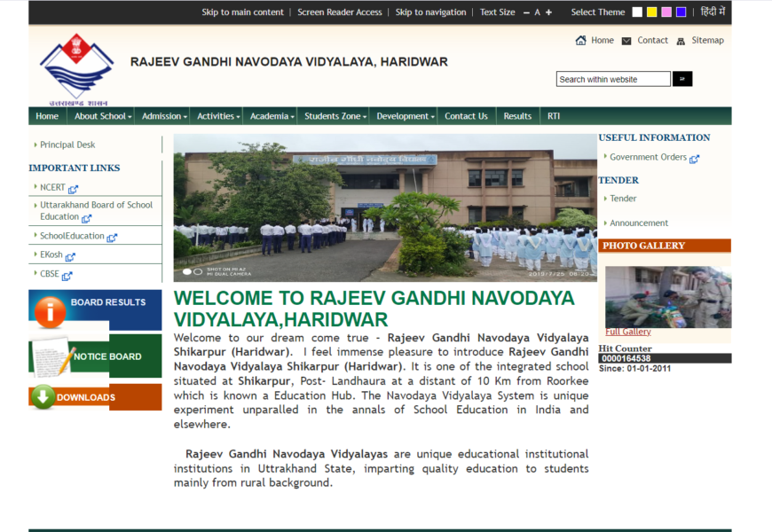Expand the Development menu
The image size is (772, 532).
point(406,116)
